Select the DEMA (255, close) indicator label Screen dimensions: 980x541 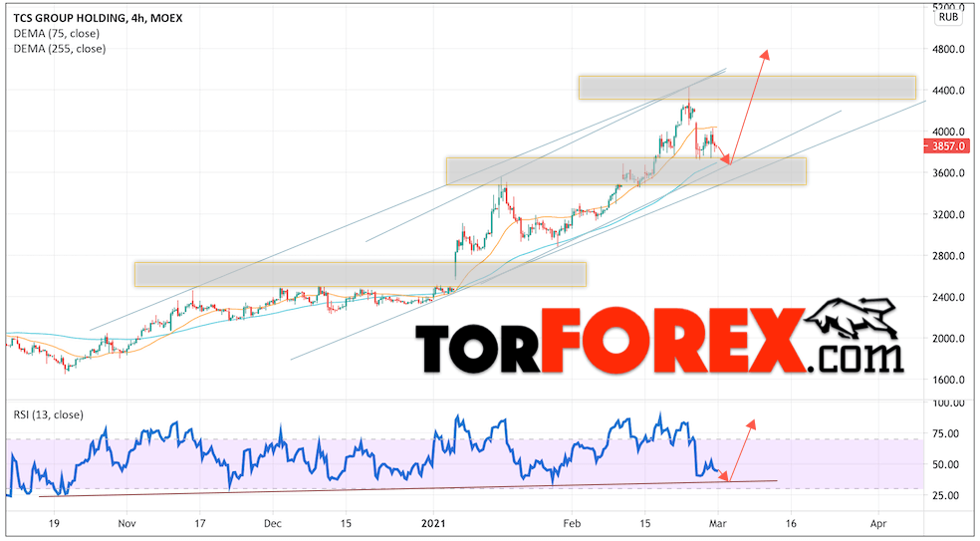60,48
